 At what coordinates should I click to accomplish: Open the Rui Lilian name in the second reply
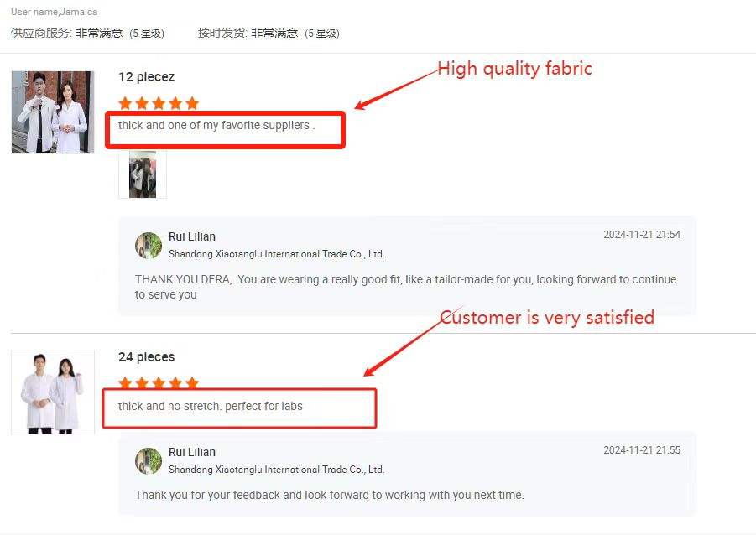pos(192,452)
